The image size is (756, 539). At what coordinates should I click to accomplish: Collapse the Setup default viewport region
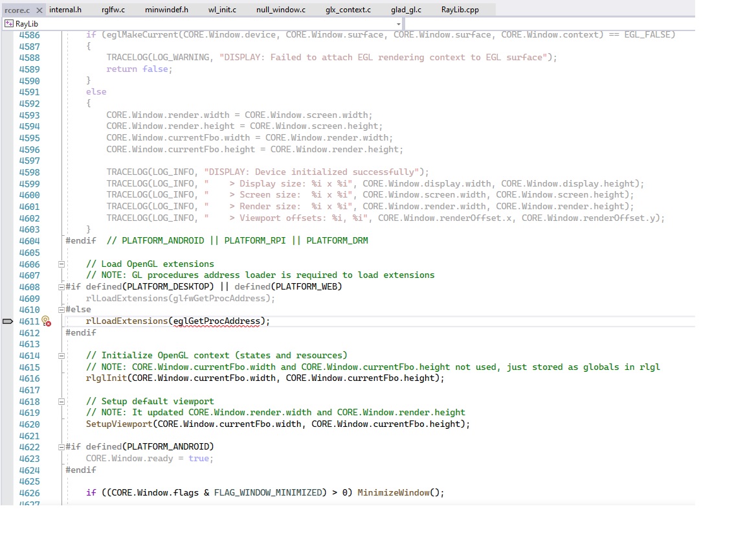point(61,401)
